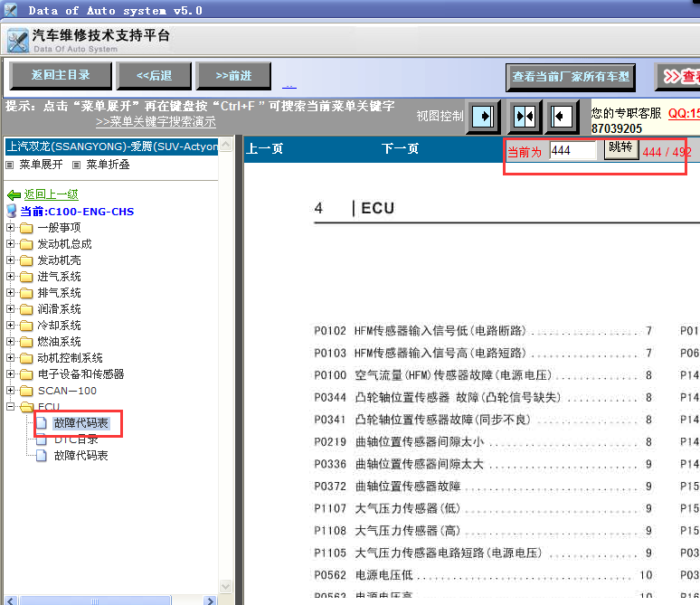Image resolution: width=700 pixels, height=605 pixels.
Task: Expand the 冷却系统 folder
Action: coord(10,325)
